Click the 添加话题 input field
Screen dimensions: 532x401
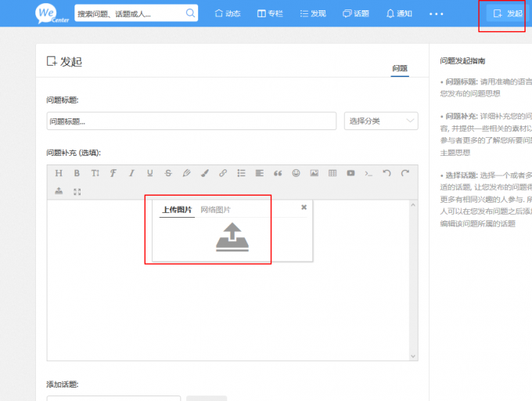[x=113, y=399]
